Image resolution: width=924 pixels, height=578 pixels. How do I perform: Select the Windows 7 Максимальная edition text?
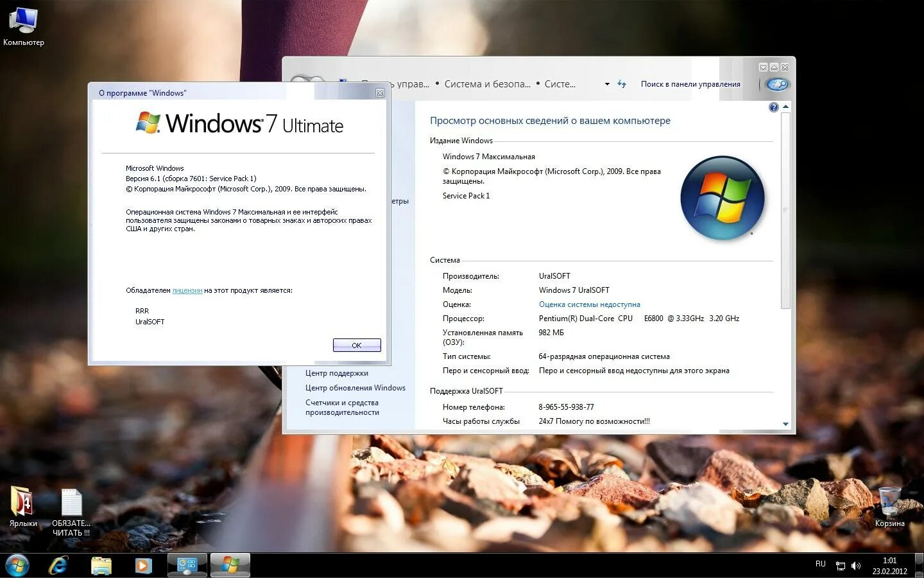coord(489,157)
